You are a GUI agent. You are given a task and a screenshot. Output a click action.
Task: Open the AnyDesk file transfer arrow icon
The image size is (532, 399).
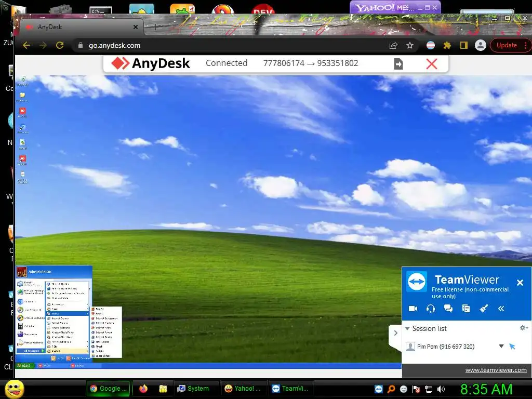[398, 64]
